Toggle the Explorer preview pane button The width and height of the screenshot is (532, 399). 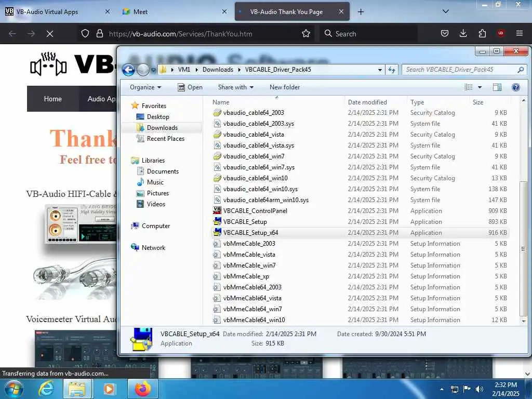pos(497,87)
